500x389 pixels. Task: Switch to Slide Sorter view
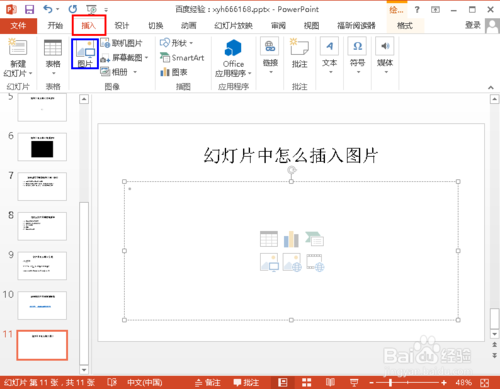tap(306, 382)
